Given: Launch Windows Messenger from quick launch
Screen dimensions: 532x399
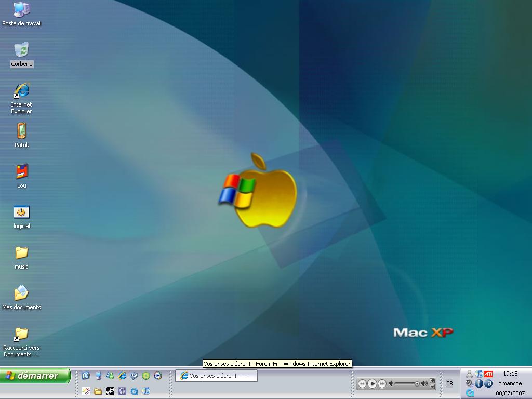Looking at the screenshot, I should click(110, 376).
